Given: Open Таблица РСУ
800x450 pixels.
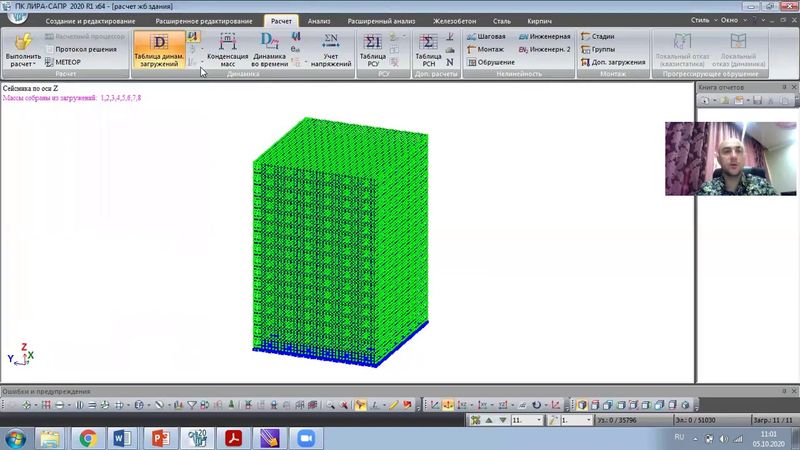Looking at the screenshot, I should pyautogui.click(x=373, y=48).
